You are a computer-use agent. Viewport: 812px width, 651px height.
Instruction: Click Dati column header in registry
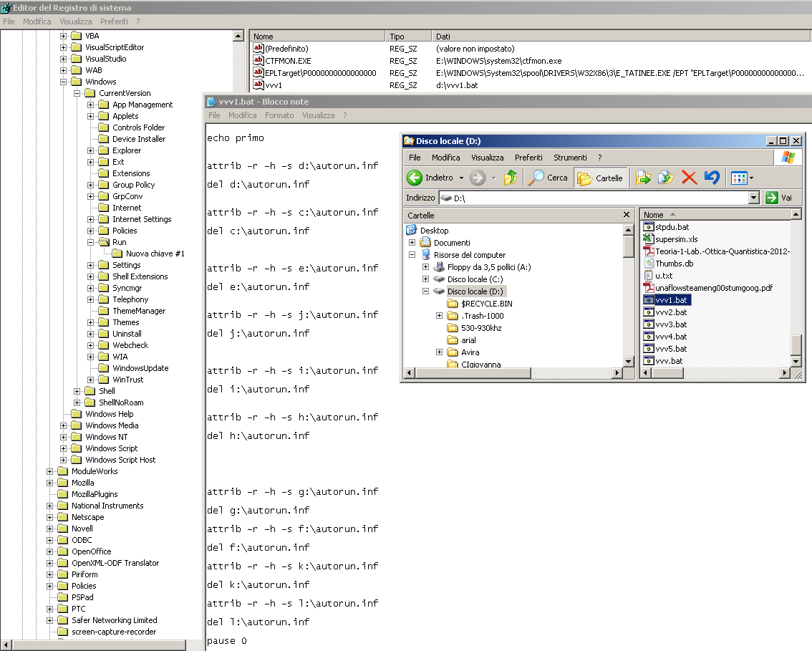(x=620, y=37)
